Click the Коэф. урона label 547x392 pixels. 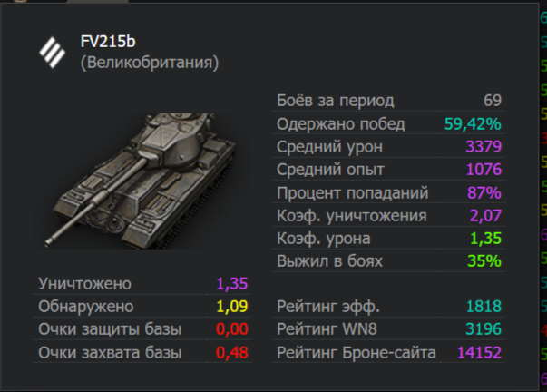click(323, 240)
